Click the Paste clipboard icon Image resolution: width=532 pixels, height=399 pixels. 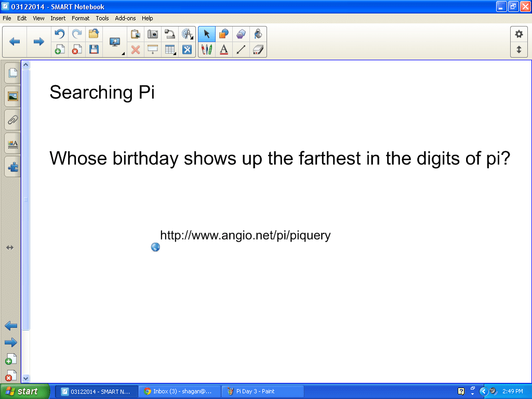136,34
